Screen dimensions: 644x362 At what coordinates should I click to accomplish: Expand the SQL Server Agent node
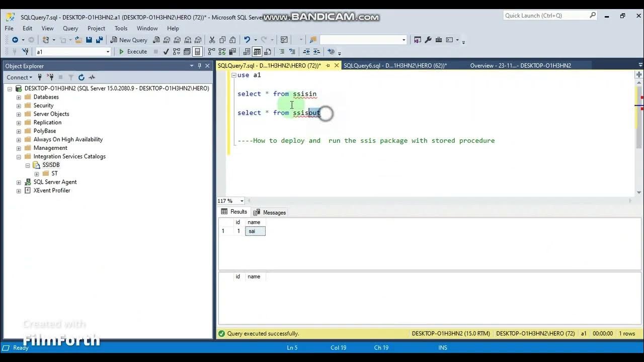click(x=19, y=182)
